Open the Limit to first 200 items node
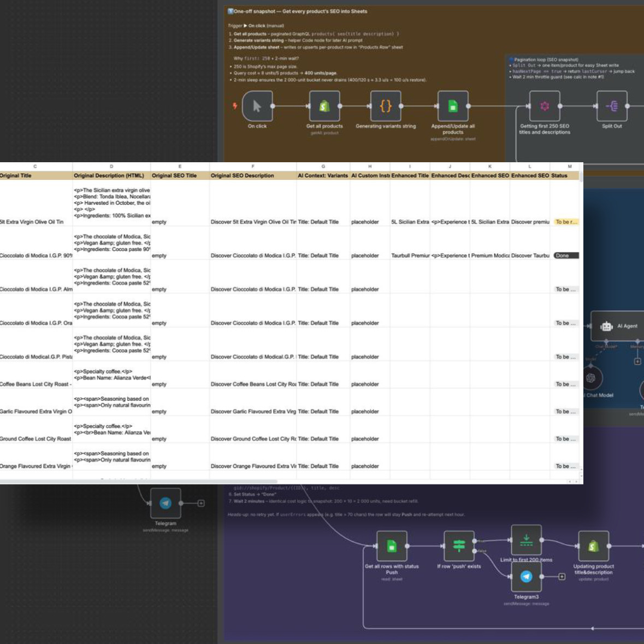Viewport: 644px width, 644px height. pyautogui.click(x=526, y=540)
